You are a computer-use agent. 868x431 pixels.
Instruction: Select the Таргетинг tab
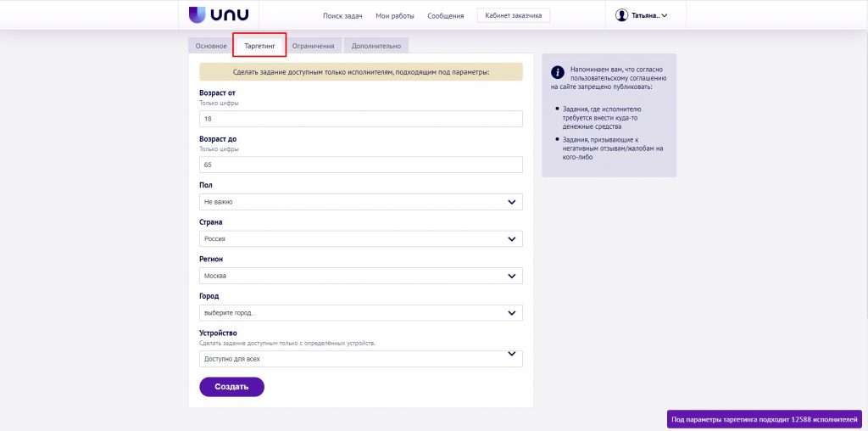[x=259, y=46]
